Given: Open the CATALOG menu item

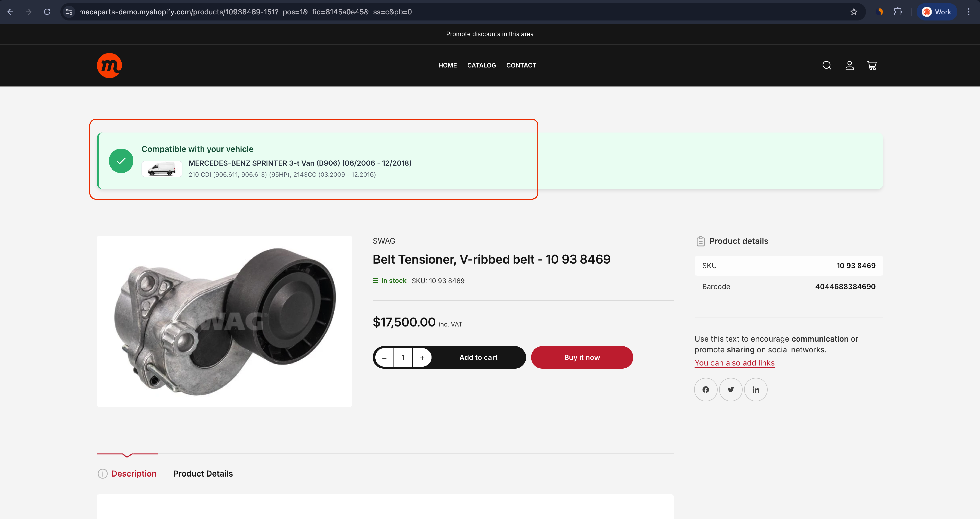Looking at the screenshot, I should pos(481,66).
